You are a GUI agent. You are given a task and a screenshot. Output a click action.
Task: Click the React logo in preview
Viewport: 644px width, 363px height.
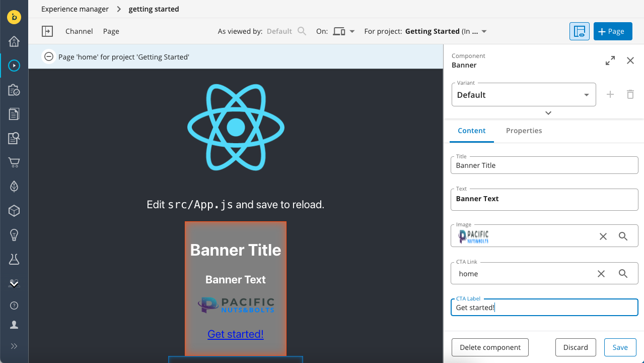tap(236, 128)
